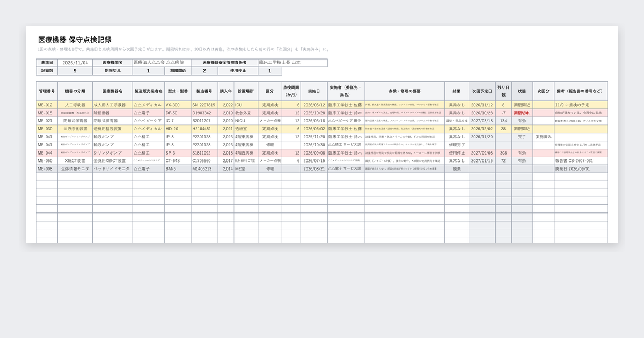Select the serial number D1903342
This screenshot has height=338, width=644.
pyautogui.click(x=204, y=113)
